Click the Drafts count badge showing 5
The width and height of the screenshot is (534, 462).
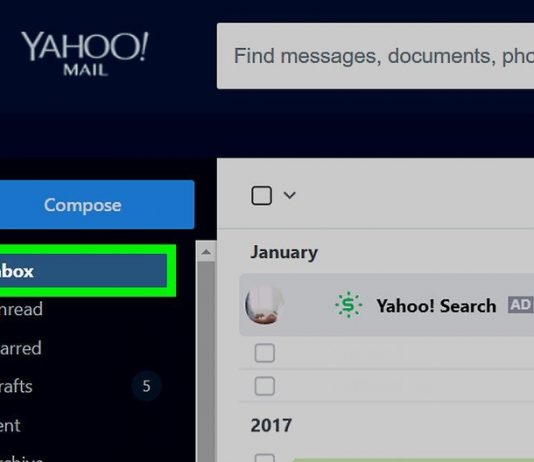pyautogui.click(x=146, y=386)
